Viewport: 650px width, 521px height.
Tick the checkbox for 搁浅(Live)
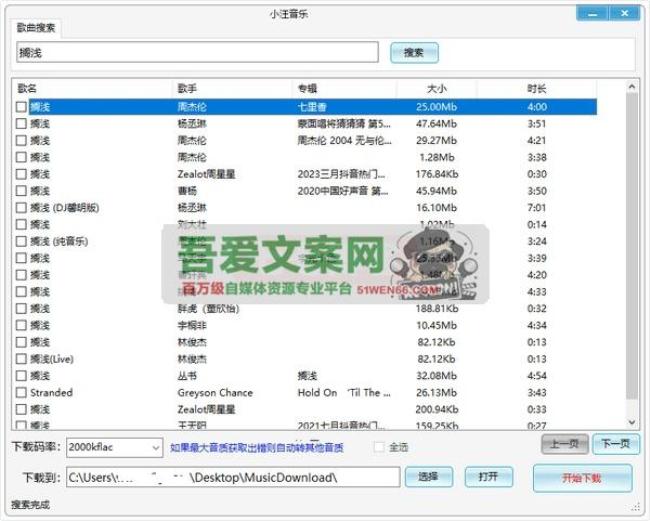tap(21, 359)
